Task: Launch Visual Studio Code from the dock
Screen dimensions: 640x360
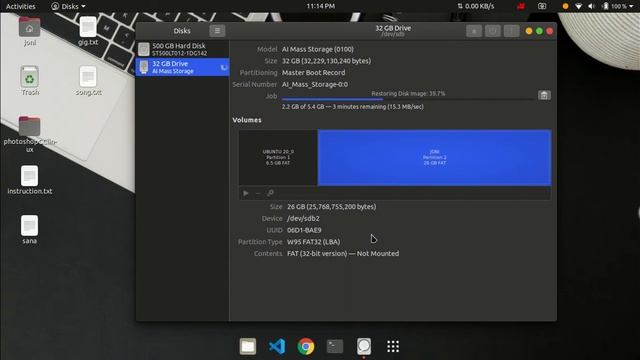Action: point(277,347)
